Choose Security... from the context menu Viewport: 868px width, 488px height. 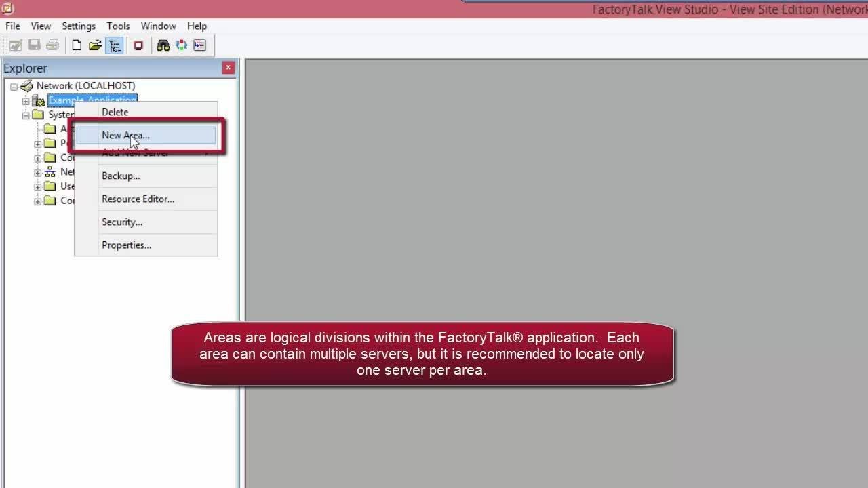point(146,222)
